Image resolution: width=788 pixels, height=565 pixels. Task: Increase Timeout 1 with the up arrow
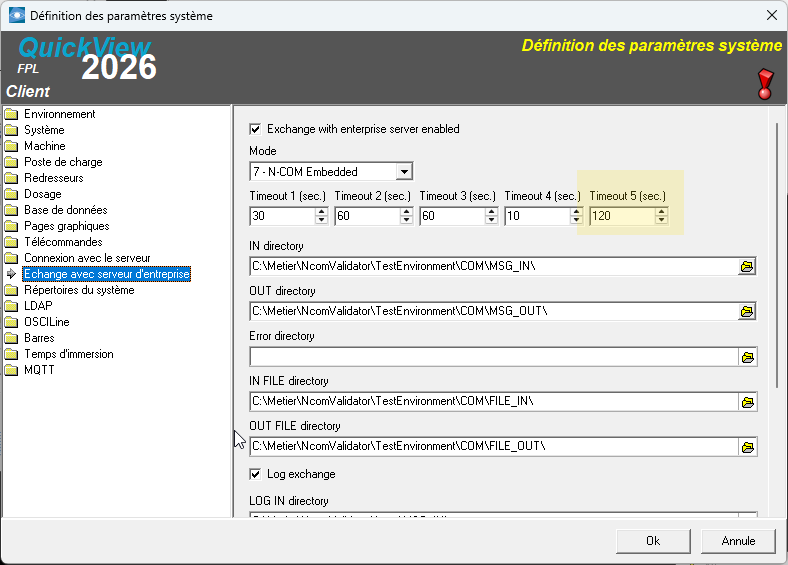321,212
